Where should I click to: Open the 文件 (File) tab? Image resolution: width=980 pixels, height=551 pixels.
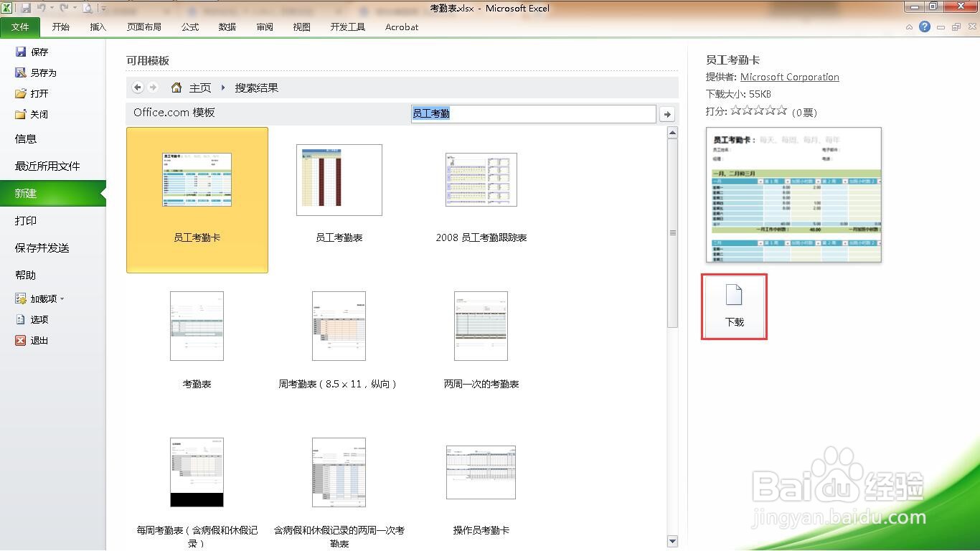coord(20,27)
